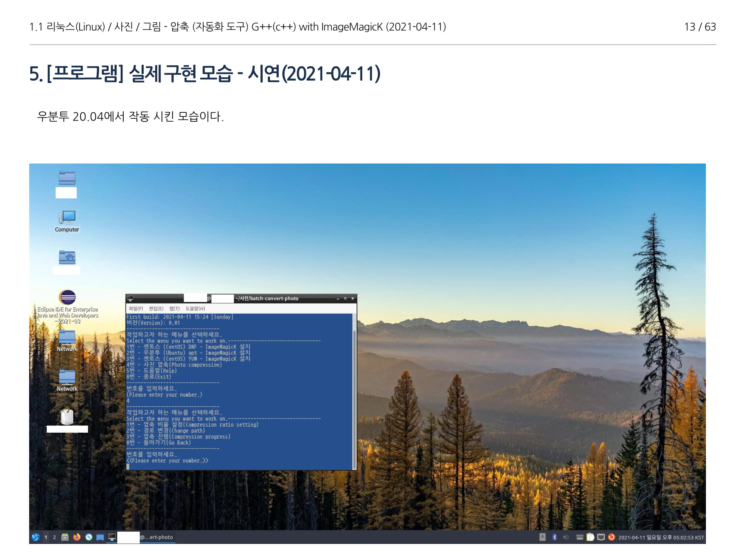Image resolution: width=747 pixels, height=560 pixels.
Task: Open the 편집(E) menu in terminal
Action: [156, 308]
